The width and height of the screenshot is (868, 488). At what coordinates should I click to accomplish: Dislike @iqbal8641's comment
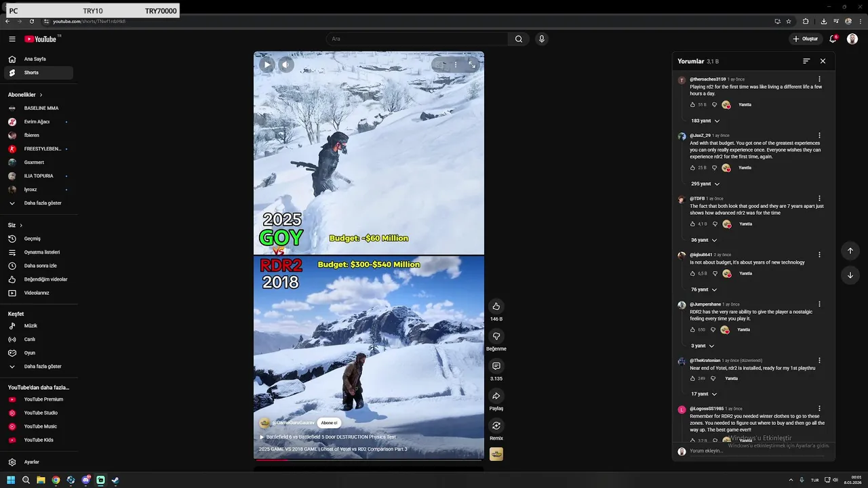coord(714,273)
